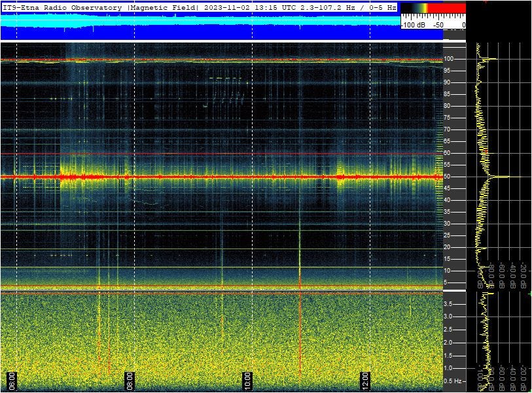Click the 75 Hz frequency axis label
532x393 pixels.
point(447,118)
